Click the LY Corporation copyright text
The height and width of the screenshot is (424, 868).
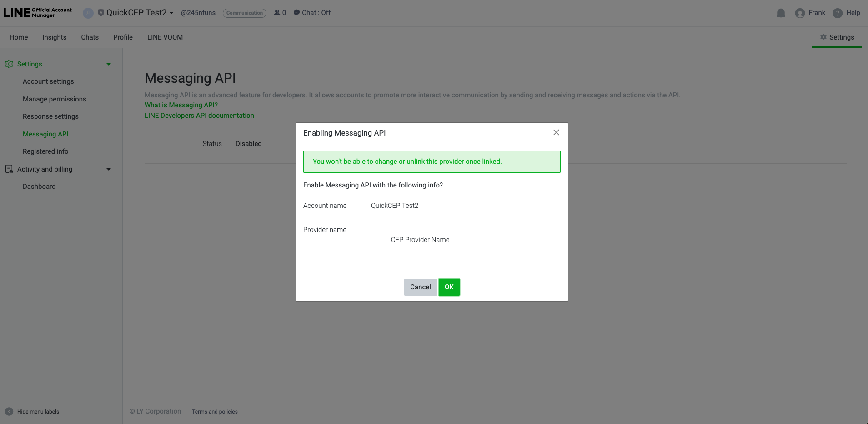tap(156, 411)
